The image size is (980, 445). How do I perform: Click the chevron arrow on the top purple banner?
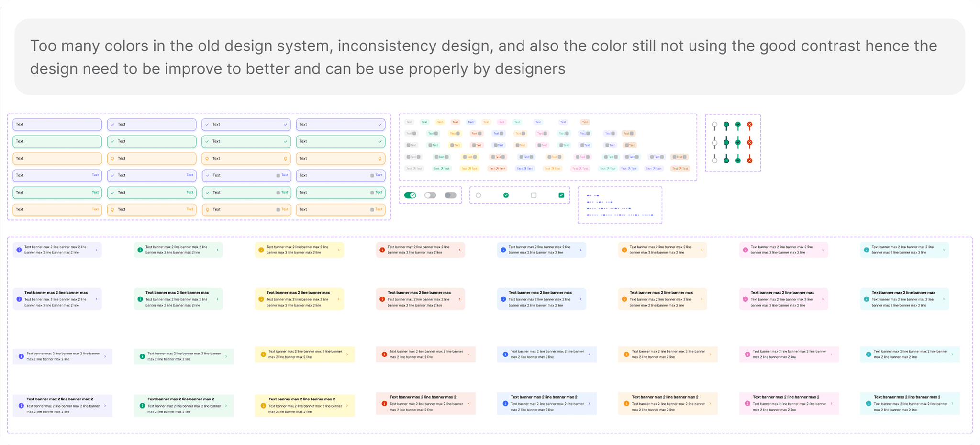[x=96, y=250]
